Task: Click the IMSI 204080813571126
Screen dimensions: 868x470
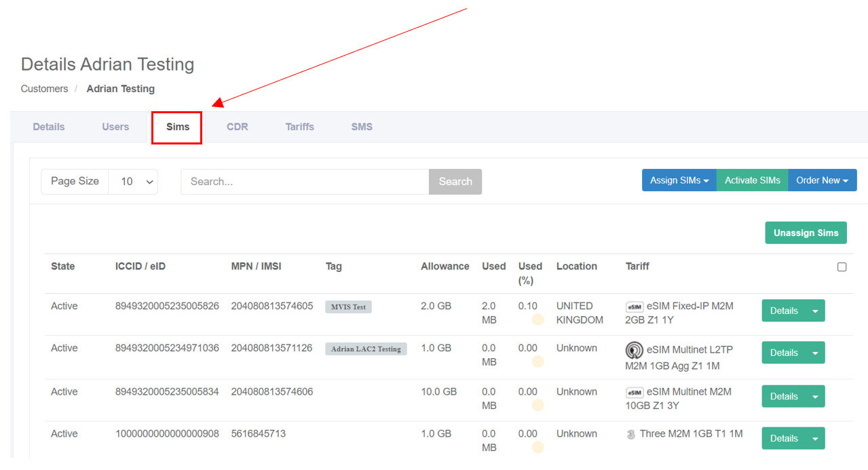Action: [x=272, y=348]
